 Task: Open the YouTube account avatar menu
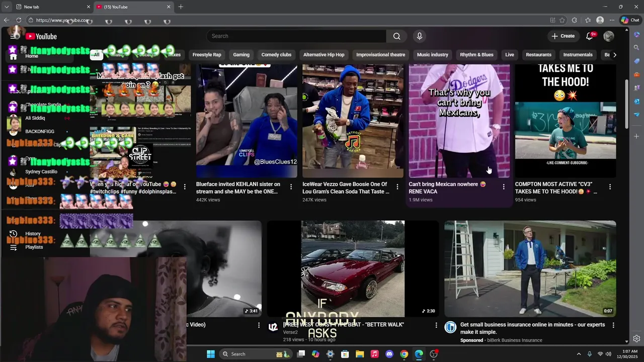tap(609, 36)
